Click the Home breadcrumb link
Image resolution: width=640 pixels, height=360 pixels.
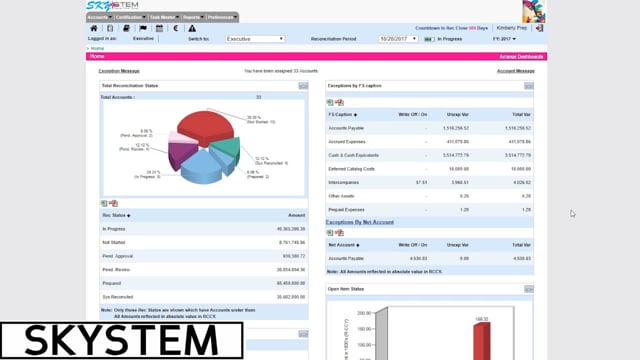tap(97, 48)
